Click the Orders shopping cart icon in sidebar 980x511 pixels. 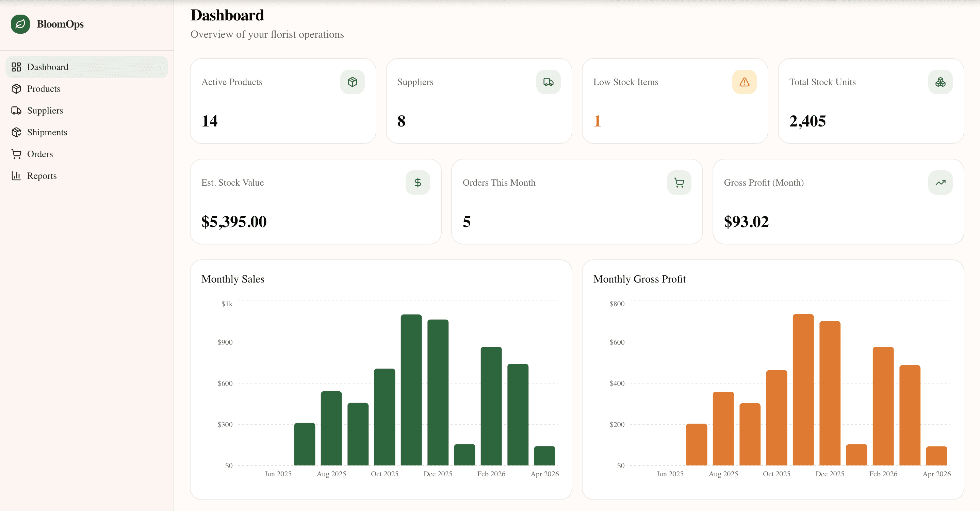(16, 154)
